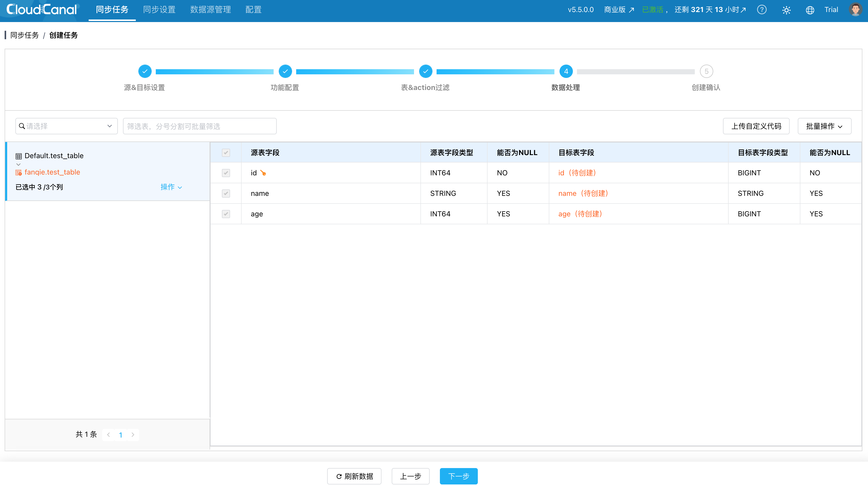
Task: Open the 请选择 search dropdown
Action: [x=66, y=126]
